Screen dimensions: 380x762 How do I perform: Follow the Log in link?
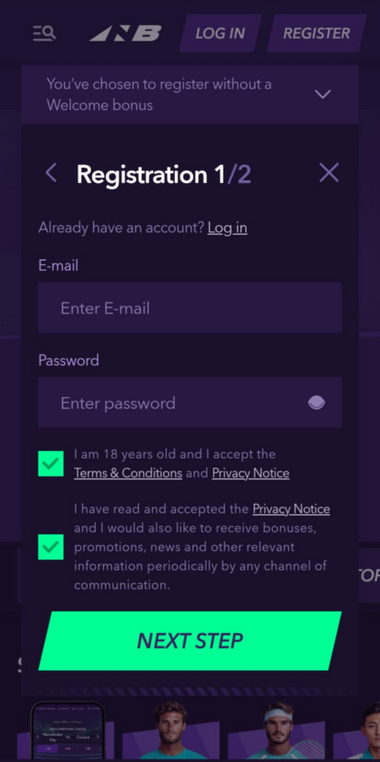point(227,228)
